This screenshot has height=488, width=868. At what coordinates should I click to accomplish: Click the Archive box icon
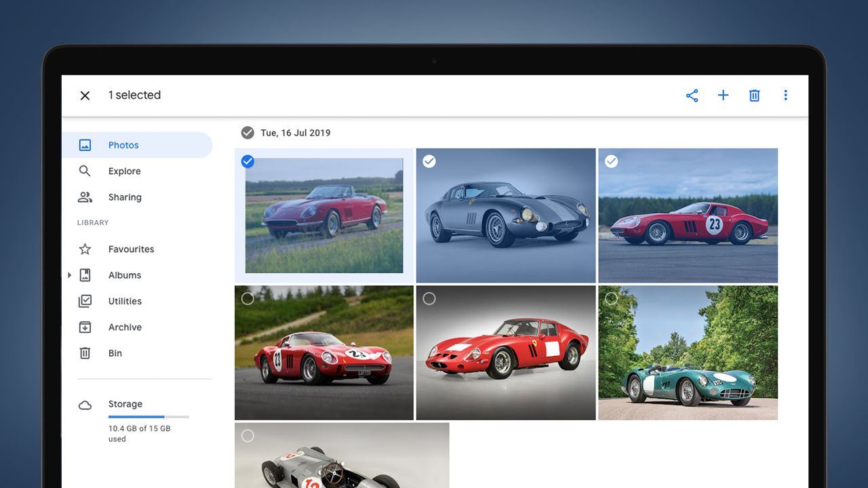click(x=85, y=327)
